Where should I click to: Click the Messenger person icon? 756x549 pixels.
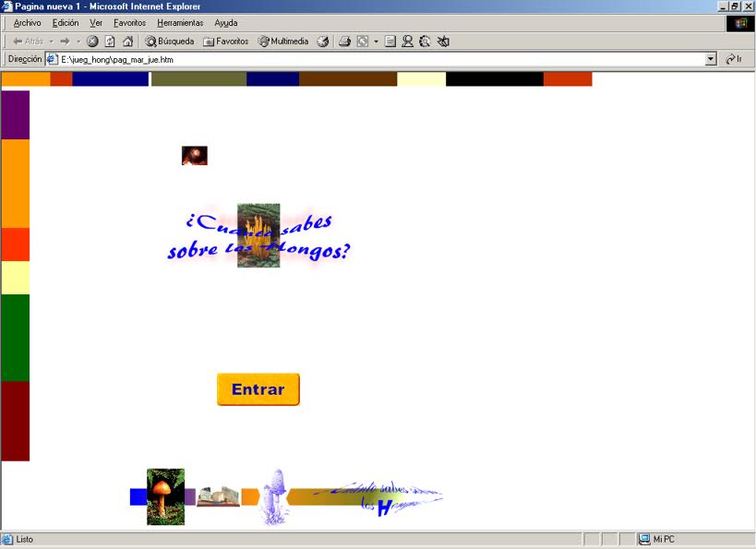coord(407,42)
